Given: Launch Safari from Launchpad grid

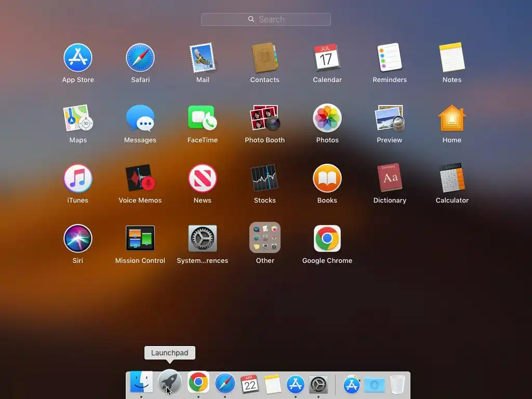Looking at the screenshot, I should [140, 58].
